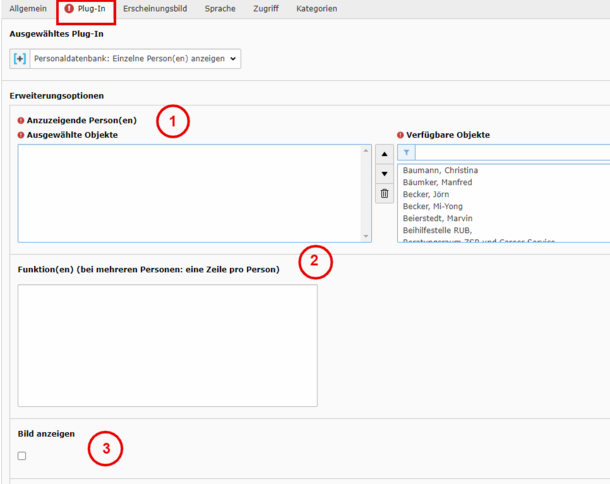The height and width of the screenshot is (484, 610).
Task: Go to the Zugriff tab
Action: tap(266, 9)
